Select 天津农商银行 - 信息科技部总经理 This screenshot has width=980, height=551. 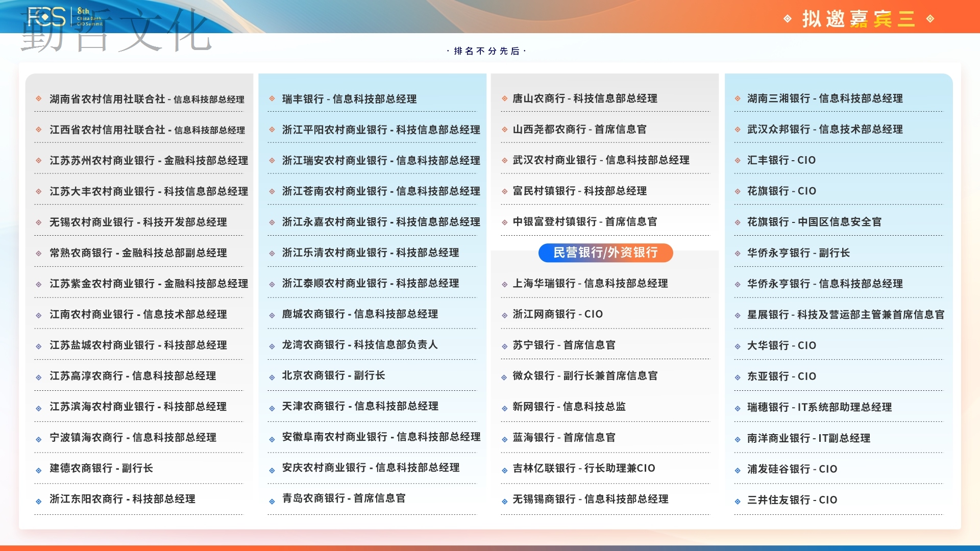[360, 406]
